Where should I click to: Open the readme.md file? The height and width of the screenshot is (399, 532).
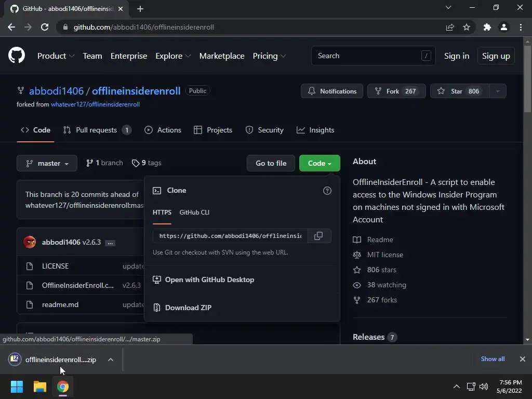pyautogui.click(x=60, y=304)
